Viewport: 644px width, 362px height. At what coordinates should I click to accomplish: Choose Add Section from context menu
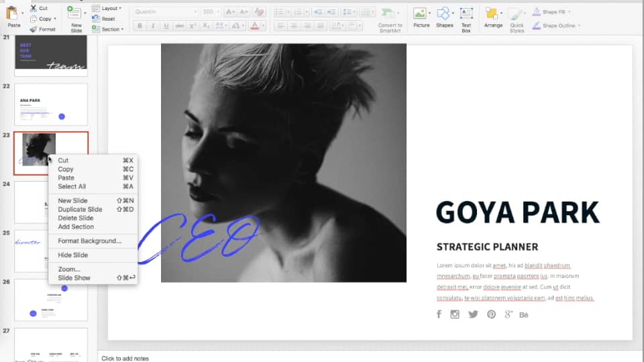pos(93,227)
